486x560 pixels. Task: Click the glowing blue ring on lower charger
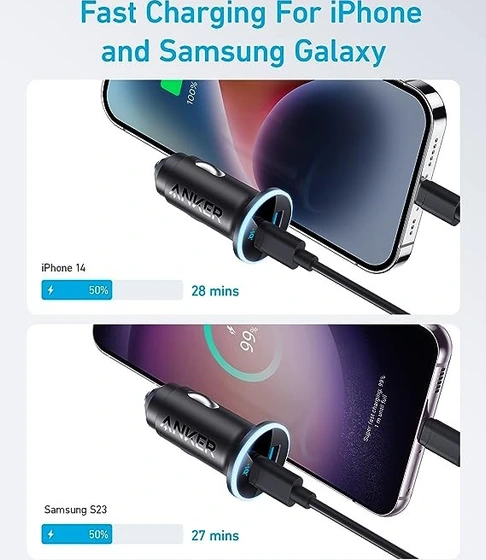[258, 460]
